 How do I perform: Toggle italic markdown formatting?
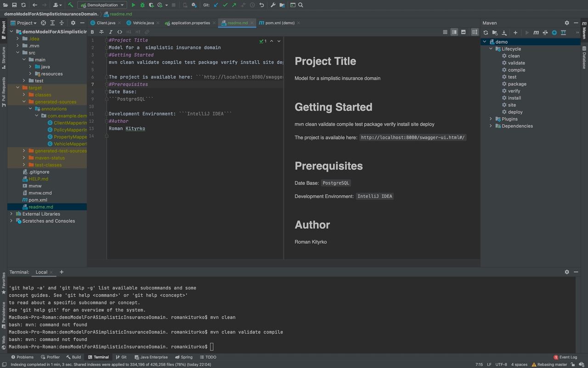click(111, 32)
